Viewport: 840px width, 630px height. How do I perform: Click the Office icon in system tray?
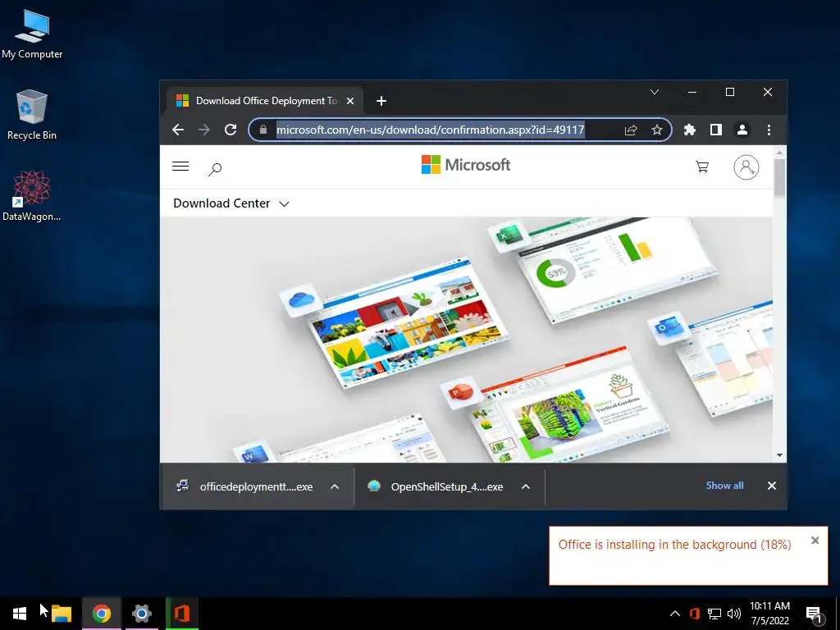pos(695,614)
